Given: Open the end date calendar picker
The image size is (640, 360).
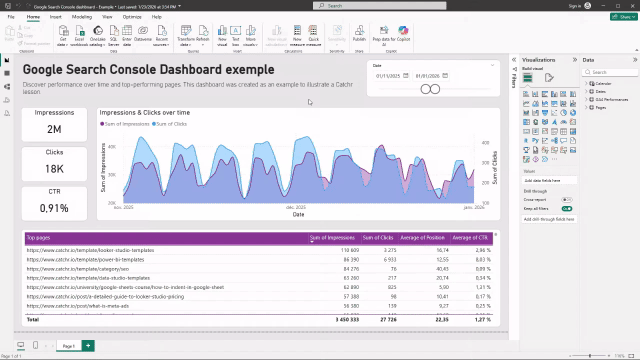Looking at the screenshot, I should (445, 76).
